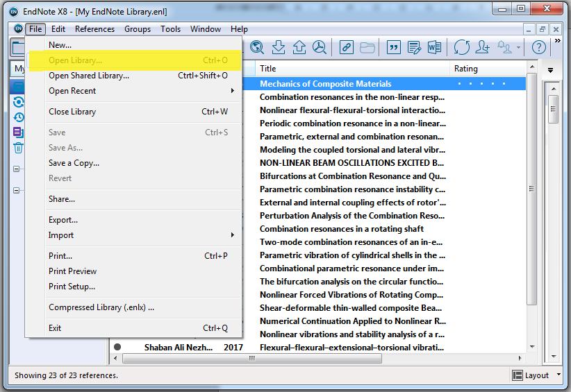Click the Layout panel icon
Viewport: 571px width, 392px height.
[x=517, y=375]
